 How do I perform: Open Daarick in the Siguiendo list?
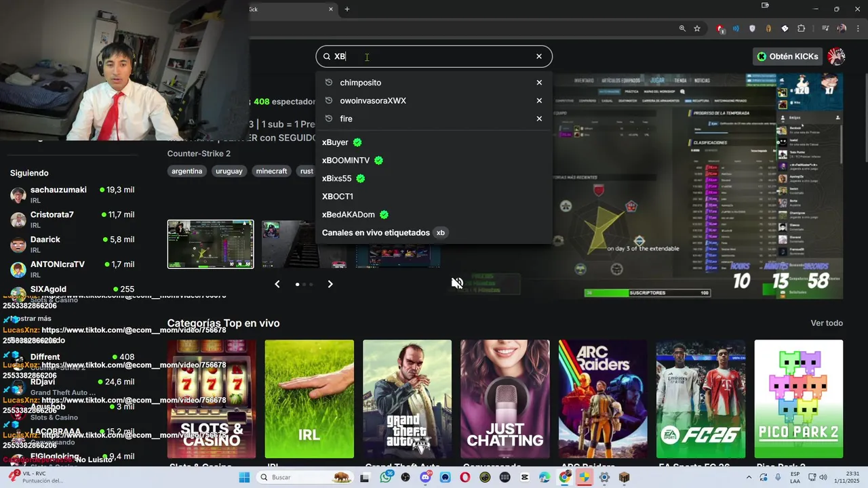[x=73, y=245]
